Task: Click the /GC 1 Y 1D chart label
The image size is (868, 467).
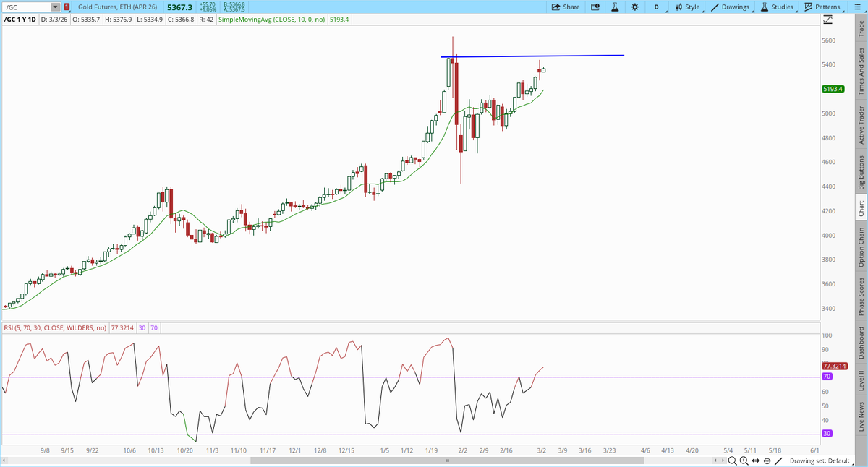Action: 20,20
